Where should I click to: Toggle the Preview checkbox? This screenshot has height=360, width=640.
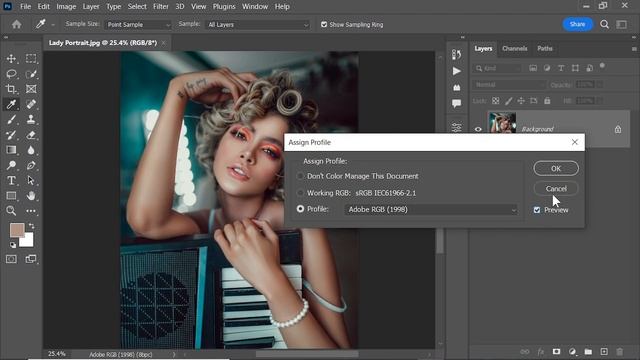(x=537, y=210)
